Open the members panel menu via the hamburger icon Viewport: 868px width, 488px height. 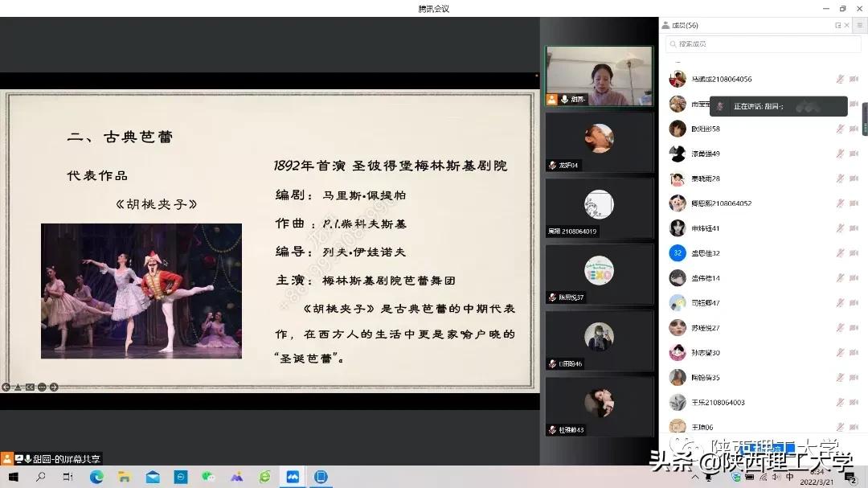pos(858,25)
